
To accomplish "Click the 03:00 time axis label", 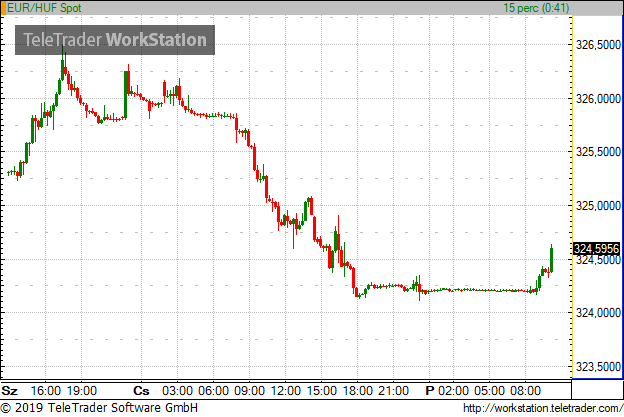I will [177, 391].
